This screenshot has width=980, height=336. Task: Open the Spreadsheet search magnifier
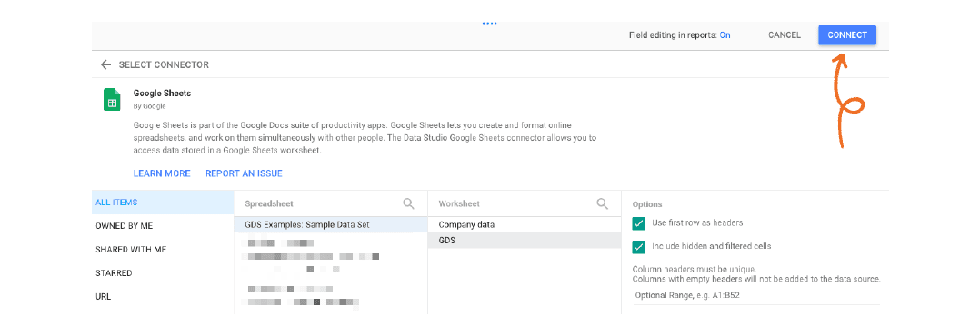coord(409,203)
